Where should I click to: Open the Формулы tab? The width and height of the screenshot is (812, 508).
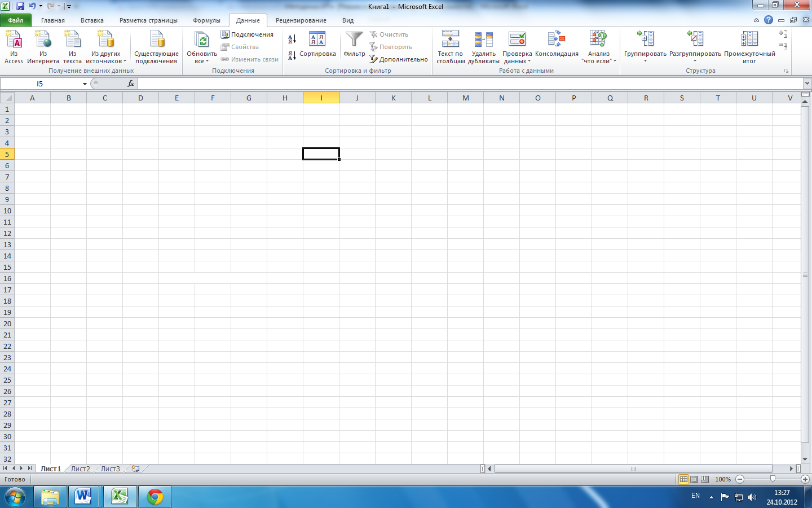tap(206, 20)
